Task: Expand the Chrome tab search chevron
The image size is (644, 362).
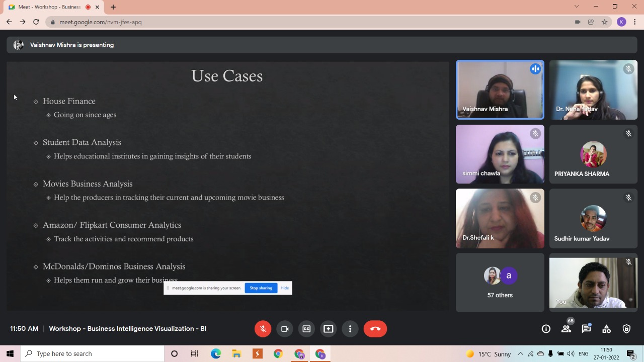Action: (x=577, y=7)
